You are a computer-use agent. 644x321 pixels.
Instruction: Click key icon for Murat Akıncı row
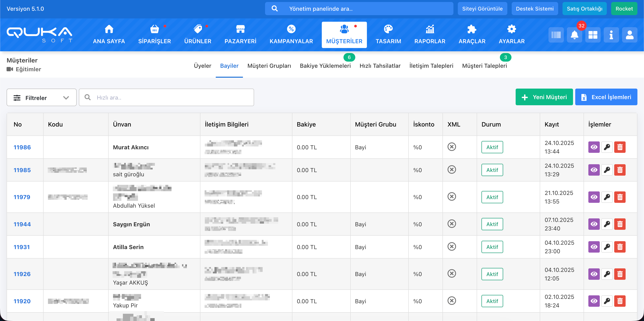coord(607,147)
